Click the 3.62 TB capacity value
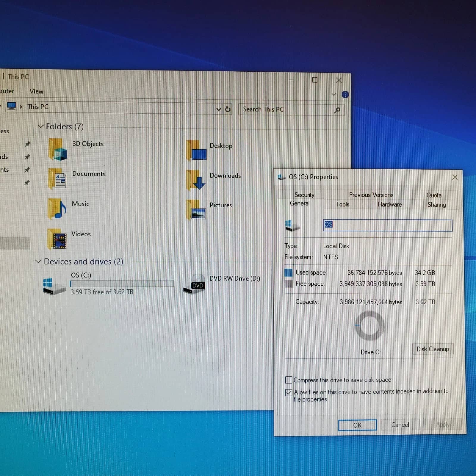Viewport: 476px width, 476px height. (425, 302)
